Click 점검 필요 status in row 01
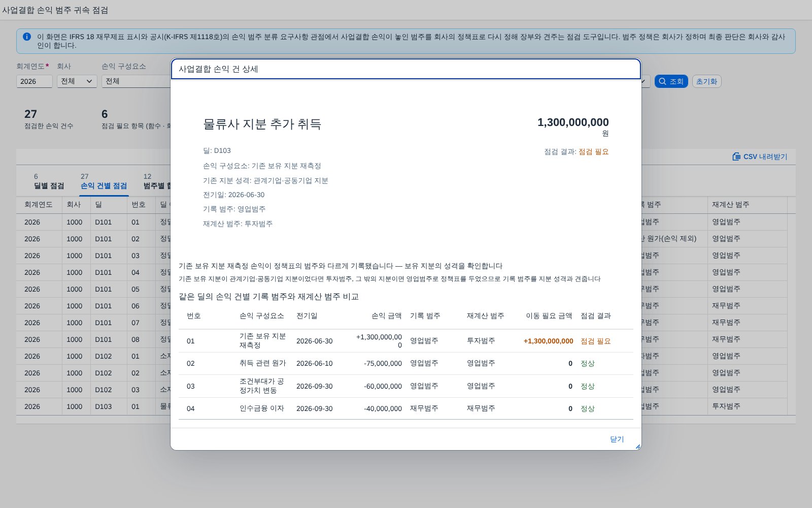The height and width of the screenshot is (508, 812). [x=596, y=341]
